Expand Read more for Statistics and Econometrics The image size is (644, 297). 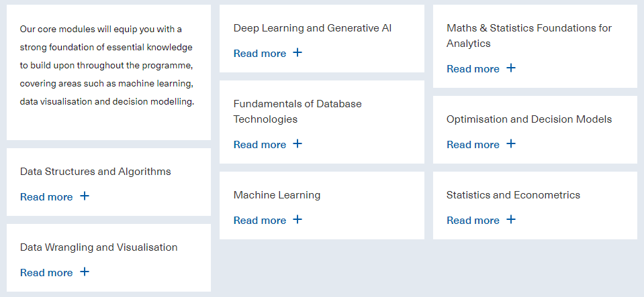(x=473, y=220)
